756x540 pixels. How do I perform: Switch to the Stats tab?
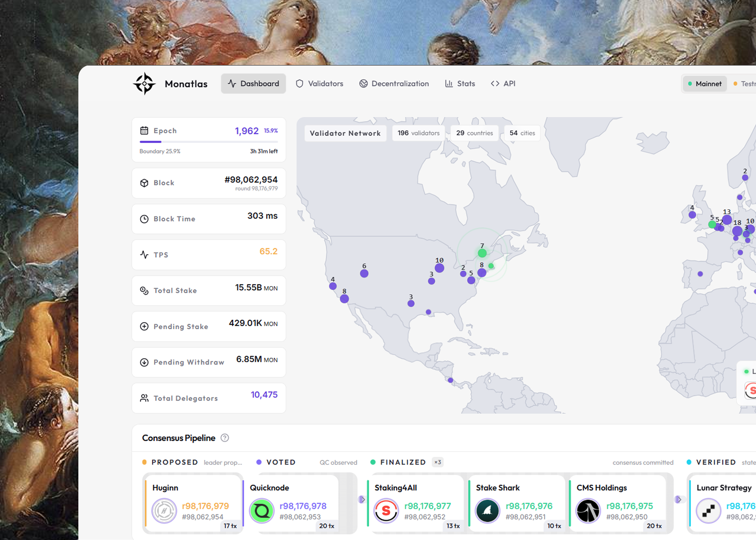pyautogui.click(x=460, y=84)
